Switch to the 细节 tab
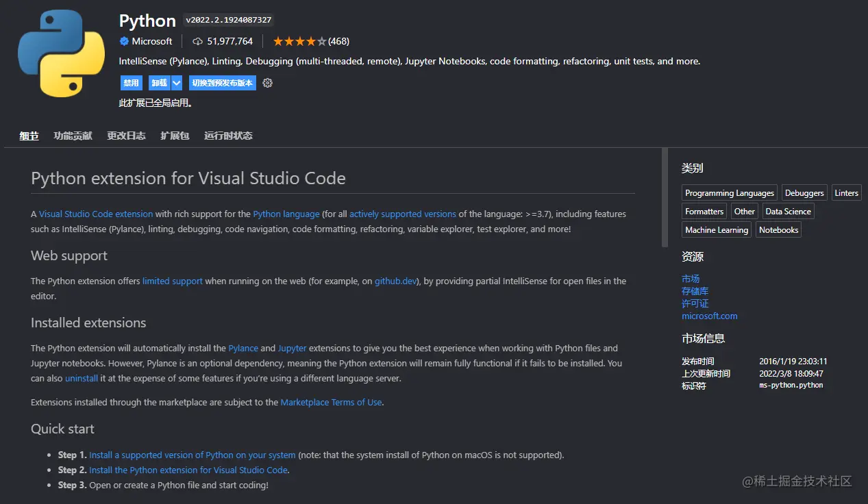The width and height of the screenshot is (868, 504). click(x=29, y=136)
